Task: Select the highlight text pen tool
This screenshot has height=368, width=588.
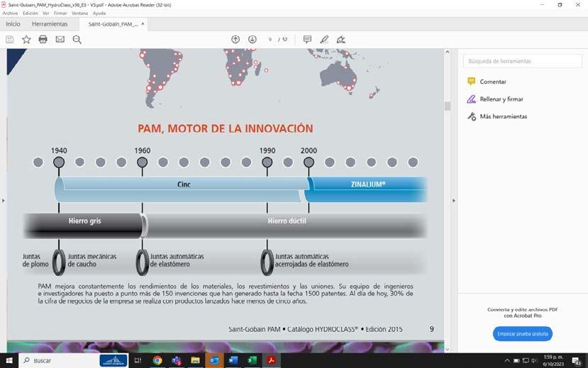Action: point(324,39)
